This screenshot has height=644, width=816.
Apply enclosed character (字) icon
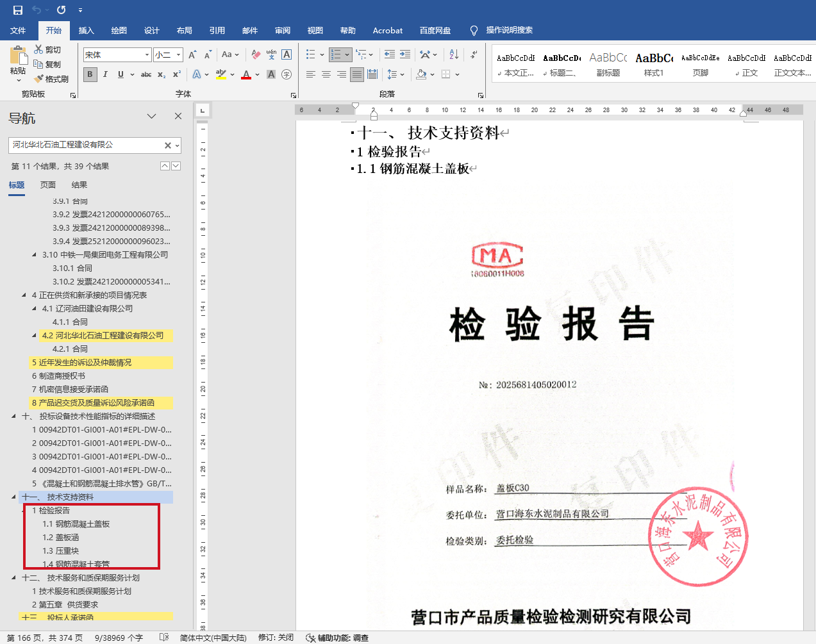(287, 74)
